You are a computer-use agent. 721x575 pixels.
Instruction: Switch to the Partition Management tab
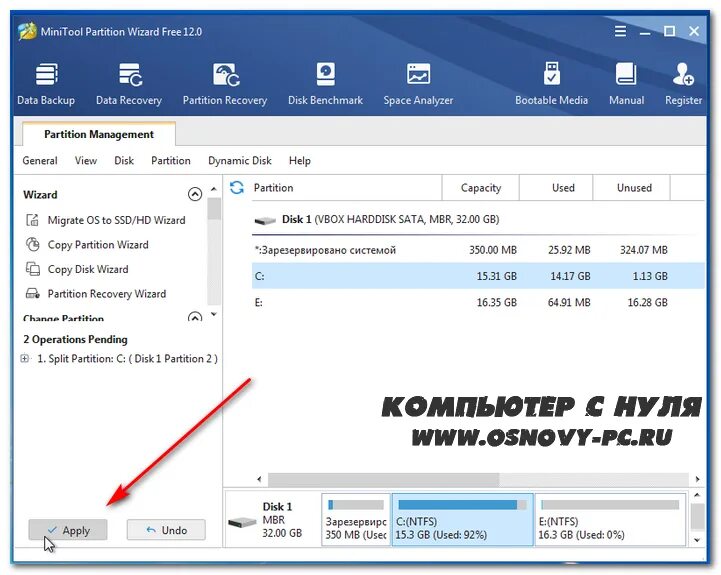(99, 134)
